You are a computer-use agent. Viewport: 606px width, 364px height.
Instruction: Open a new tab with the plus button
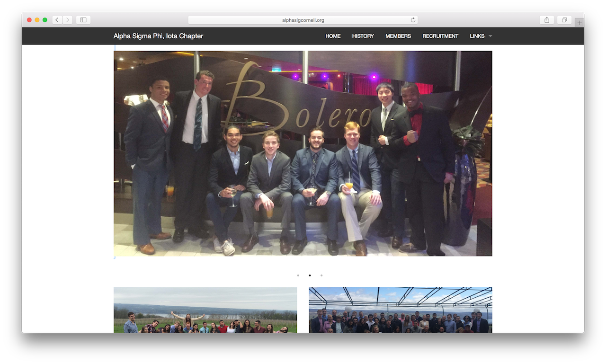click(x=579, y=23)
